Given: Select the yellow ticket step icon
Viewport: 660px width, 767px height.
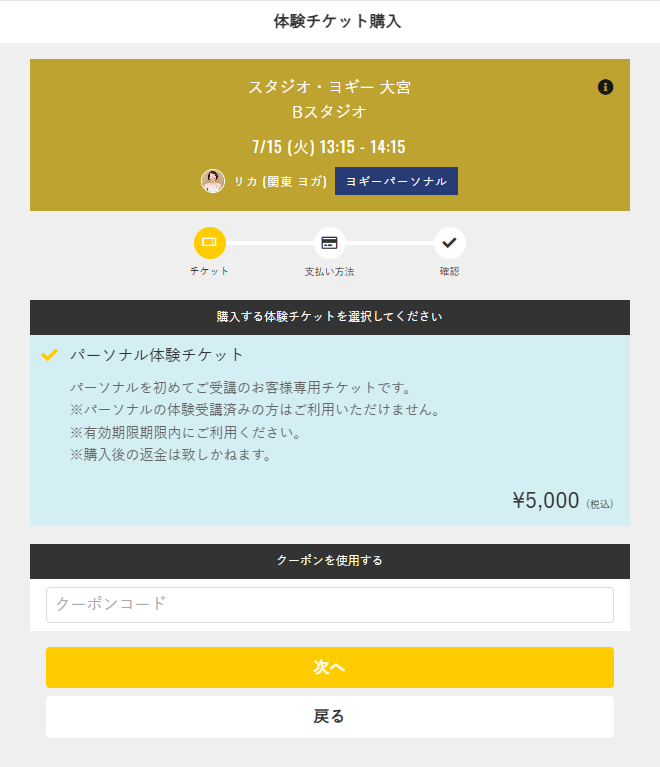Looking at the screenshot, I should point(209,243).
